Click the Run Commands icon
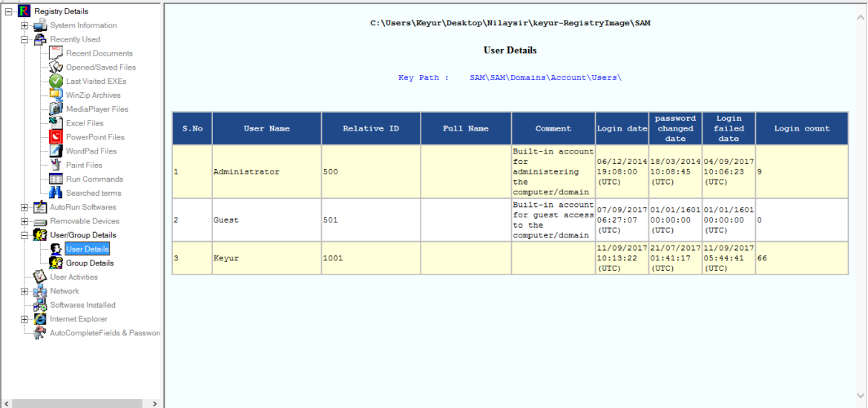868x408 pixels. coord(56,179)
